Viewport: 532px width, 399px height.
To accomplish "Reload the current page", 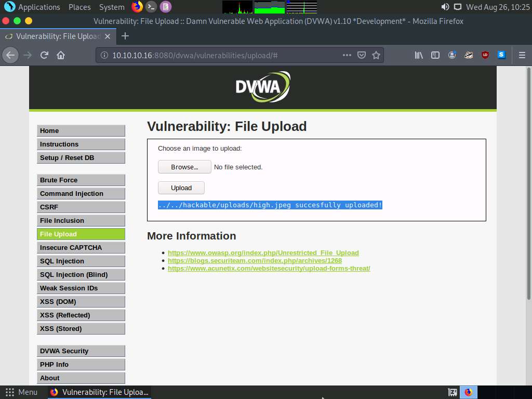I will (44, 55).
